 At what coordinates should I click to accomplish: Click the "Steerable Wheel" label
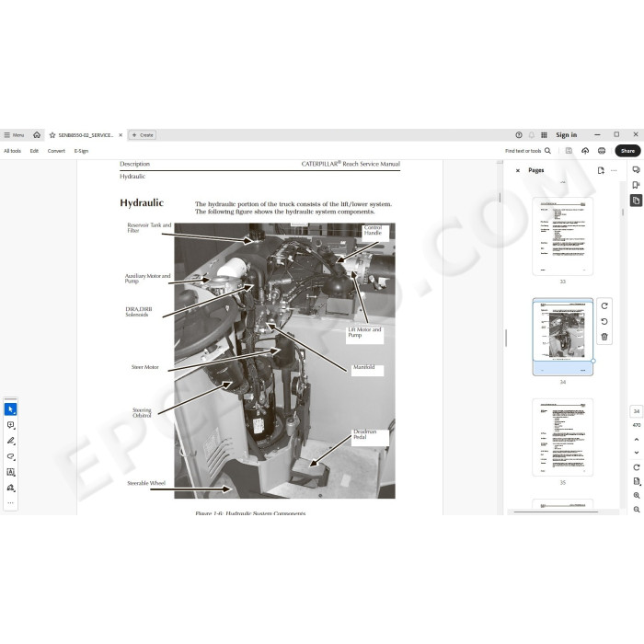coord(146,483)
